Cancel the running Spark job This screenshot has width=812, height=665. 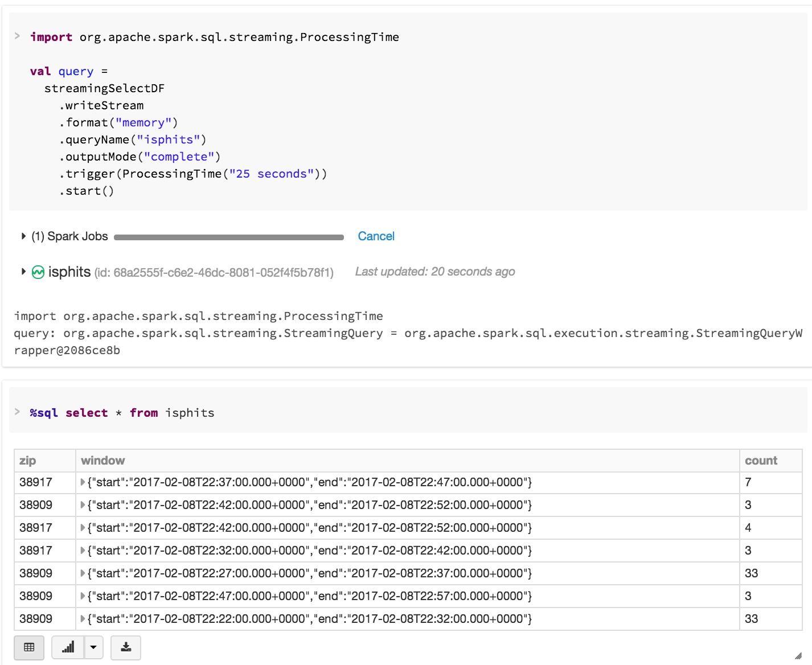[x=376, y=236]
